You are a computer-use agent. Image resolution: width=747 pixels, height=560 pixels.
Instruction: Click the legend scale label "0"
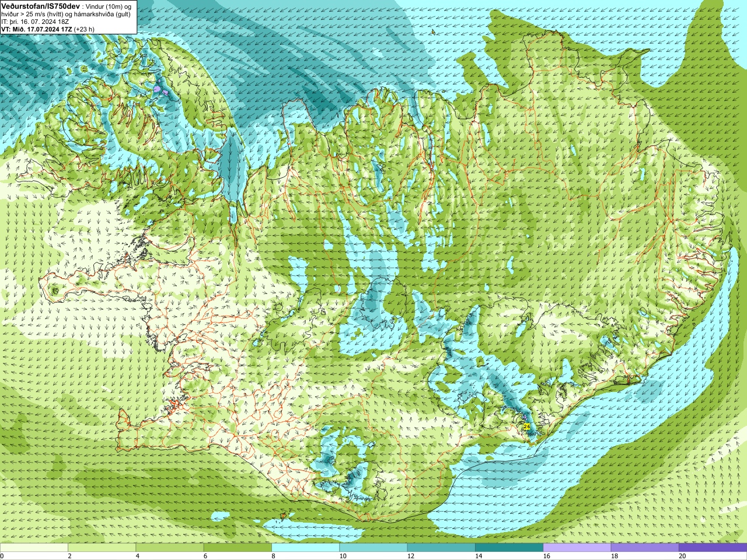[x=2, y=556]
